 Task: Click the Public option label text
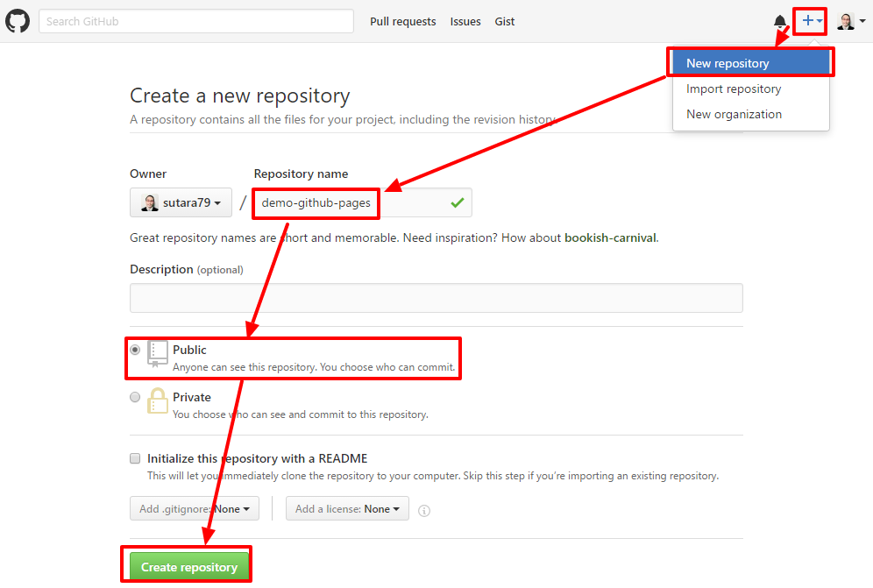(189, 350)
